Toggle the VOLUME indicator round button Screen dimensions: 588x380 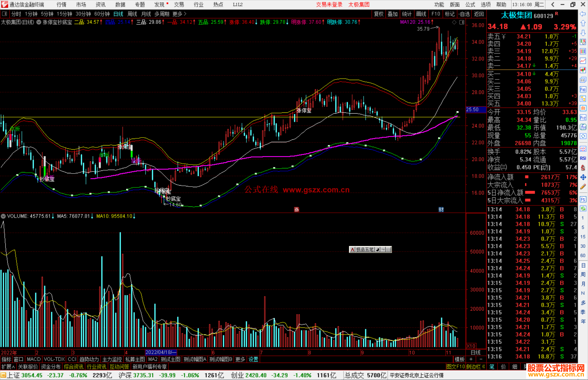(x=3, y=216)
